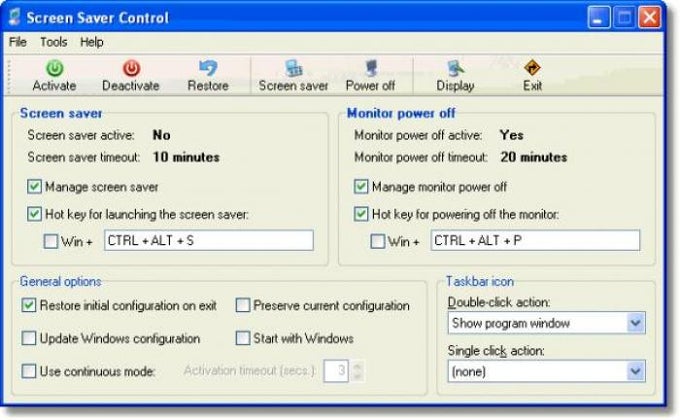Image resolution: width=680 pixels, height=420 pixels.
Task: Click the 'Yes' monitor power off active value
Action: click(x=512, y=135)
